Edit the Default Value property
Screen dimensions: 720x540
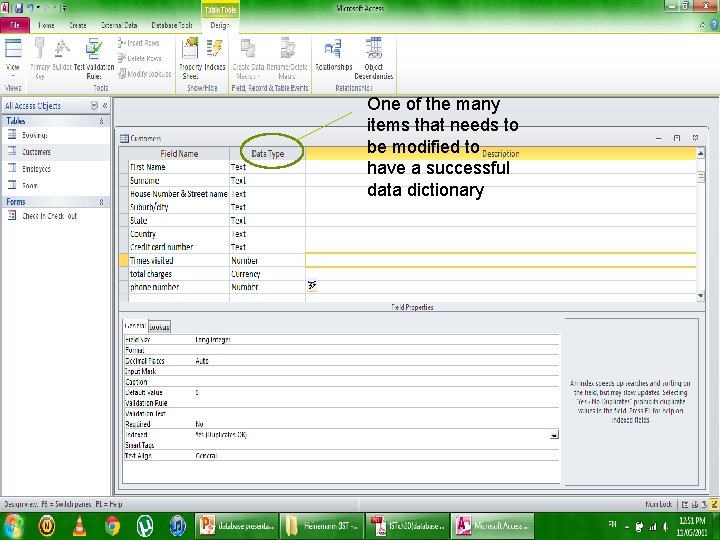pyautogui.click(x=377, y=393)
